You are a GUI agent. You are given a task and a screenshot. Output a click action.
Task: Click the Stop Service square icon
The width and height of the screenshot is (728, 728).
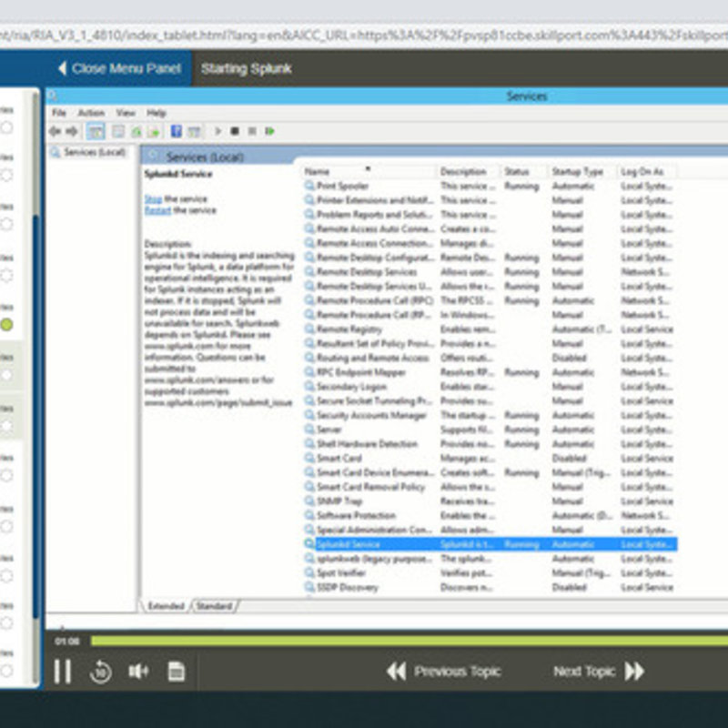click(235, 131)
